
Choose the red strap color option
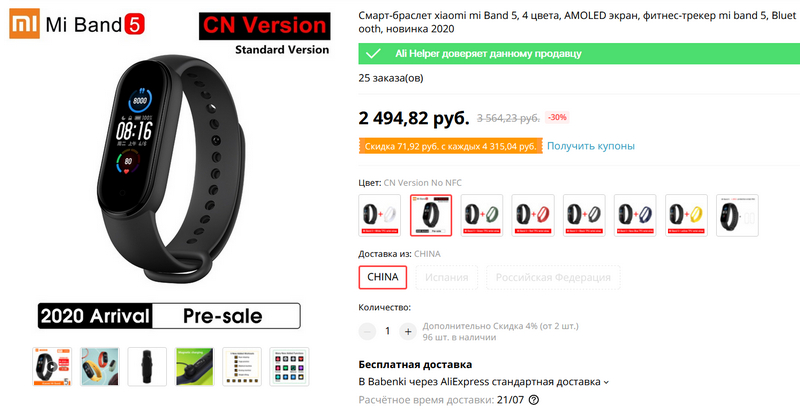tap(533, 215)
